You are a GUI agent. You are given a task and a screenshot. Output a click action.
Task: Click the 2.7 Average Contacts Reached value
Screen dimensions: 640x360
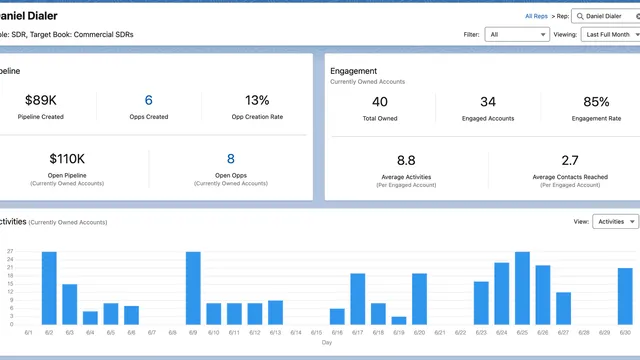[x=570, y=160]
